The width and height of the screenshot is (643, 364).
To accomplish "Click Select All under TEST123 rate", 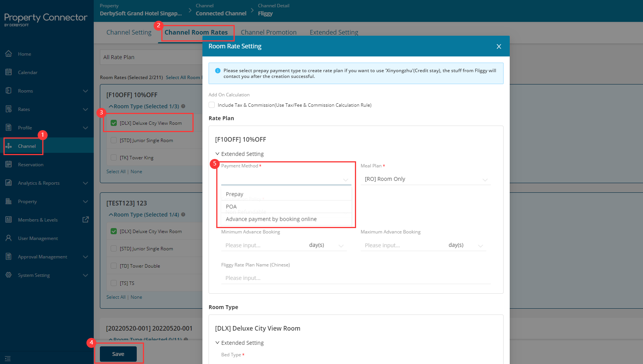I will 116,297.
